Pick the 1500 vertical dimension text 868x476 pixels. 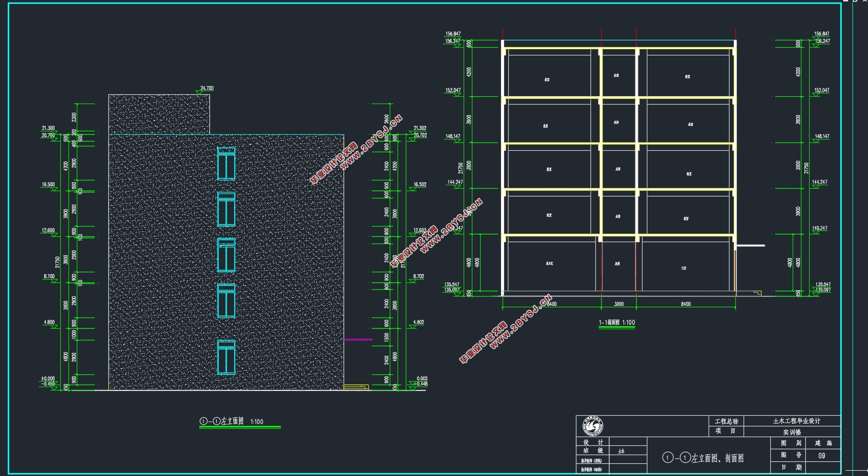coord(386,337)
